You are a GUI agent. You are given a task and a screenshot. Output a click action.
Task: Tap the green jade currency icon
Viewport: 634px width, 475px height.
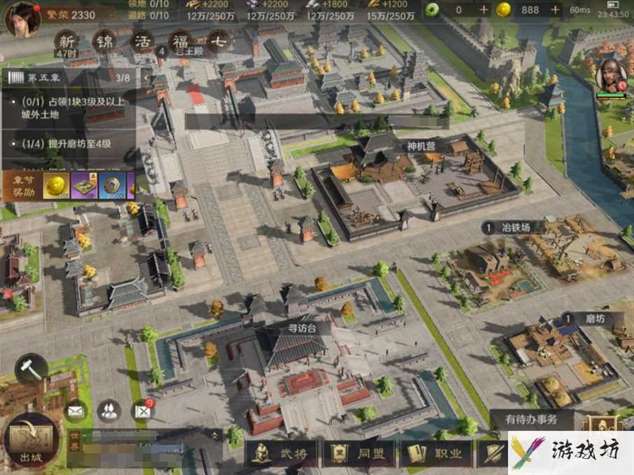tap(432, 10)
